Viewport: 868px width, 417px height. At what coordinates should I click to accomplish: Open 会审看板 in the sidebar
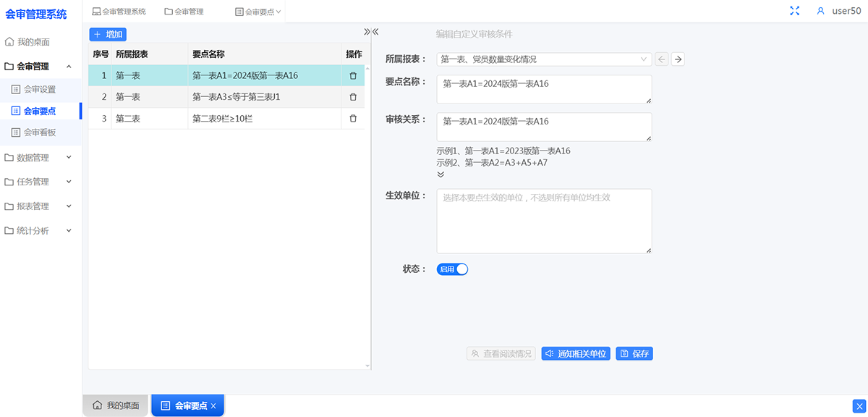click(x=41, y=132)
